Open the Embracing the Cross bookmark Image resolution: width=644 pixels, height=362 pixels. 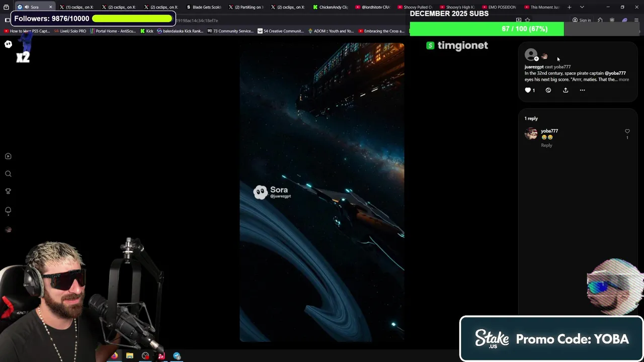381,31
